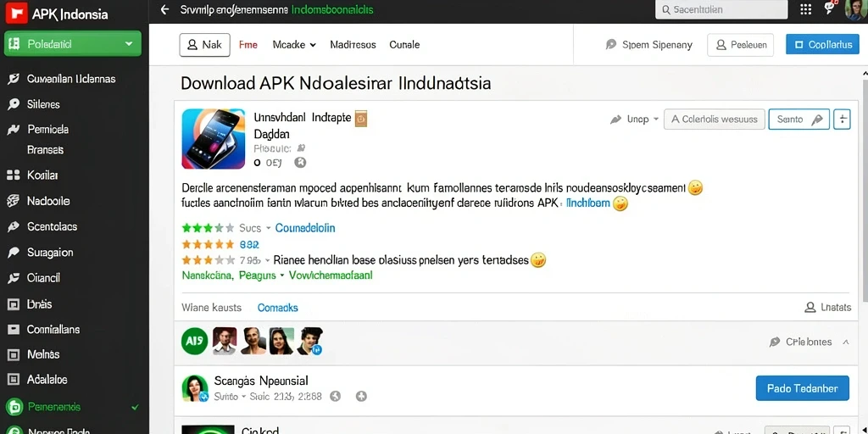Screen dimensions: 868x434
Task: Open the Inchtbom link
Action: click(x=588, y=203)
